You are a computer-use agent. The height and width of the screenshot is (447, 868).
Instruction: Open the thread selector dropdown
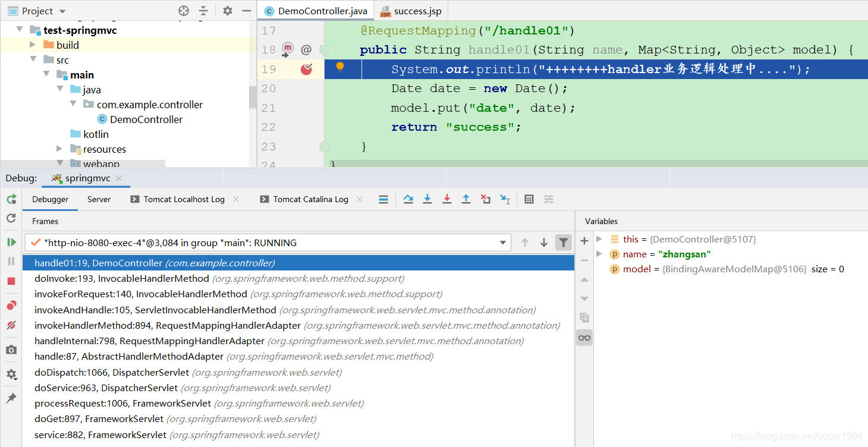tap(503, 243)
